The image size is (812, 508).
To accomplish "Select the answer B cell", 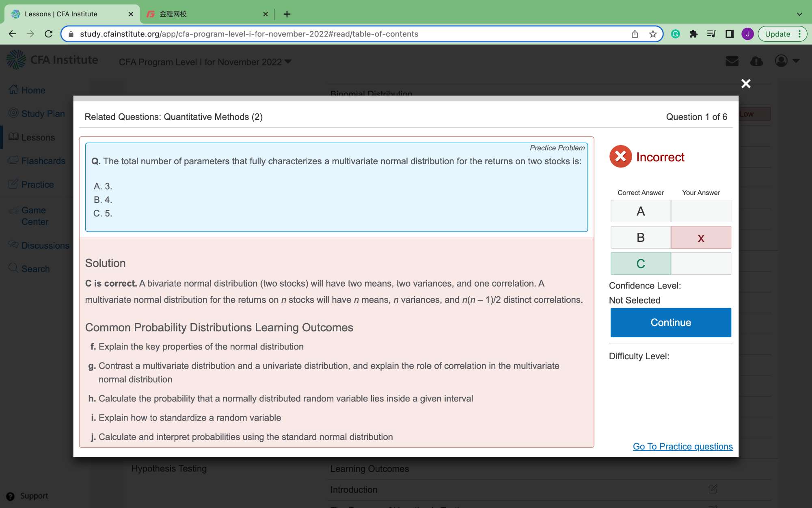I will [640, 237].
